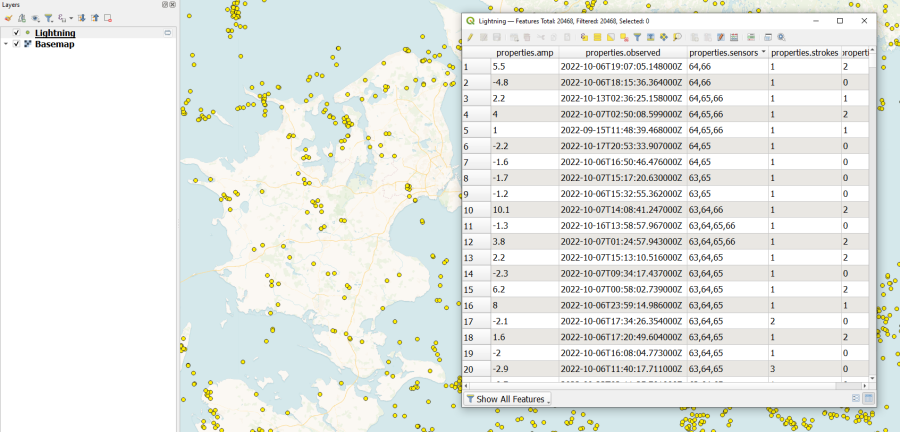The width and height of the screenshot is (900, 432).
Task: Open the Show All Features dropdown
Action: pos(507,399)
